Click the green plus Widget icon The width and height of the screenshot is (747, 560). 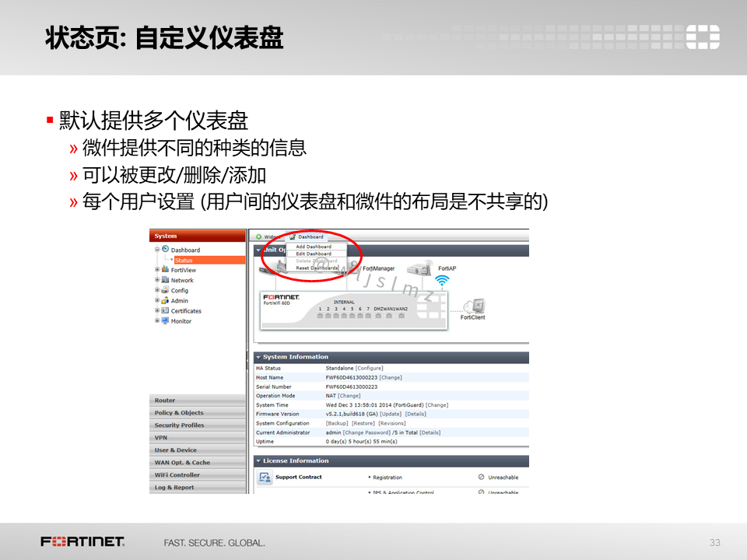[258, 236]
